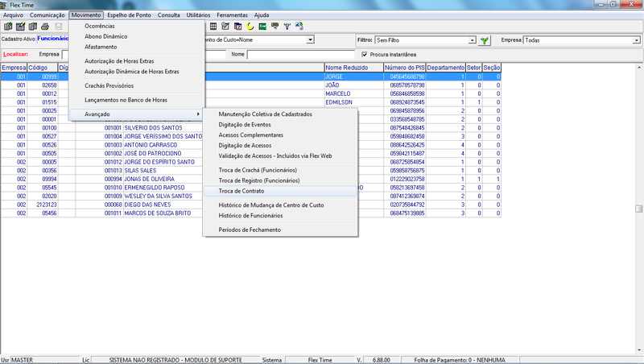Choose Afastamento from the menu
The height and width of the screenshot is (364, 644).
[x=137, y=47]
